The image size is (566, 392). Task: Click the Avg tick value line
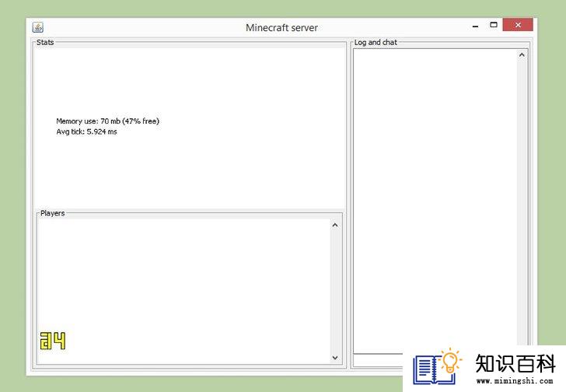pyautogui.click(x=86, y=131)
